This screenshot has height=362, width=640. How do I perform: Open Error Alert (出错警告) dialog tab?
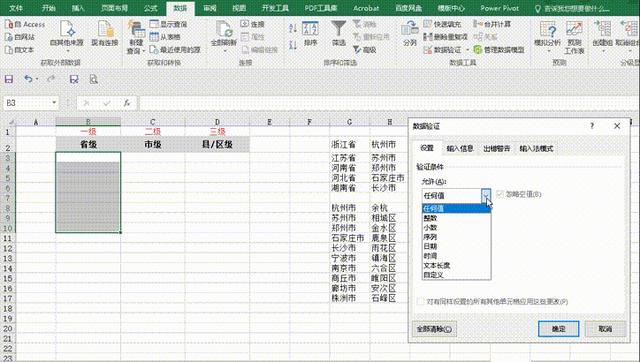pos(496,149)
